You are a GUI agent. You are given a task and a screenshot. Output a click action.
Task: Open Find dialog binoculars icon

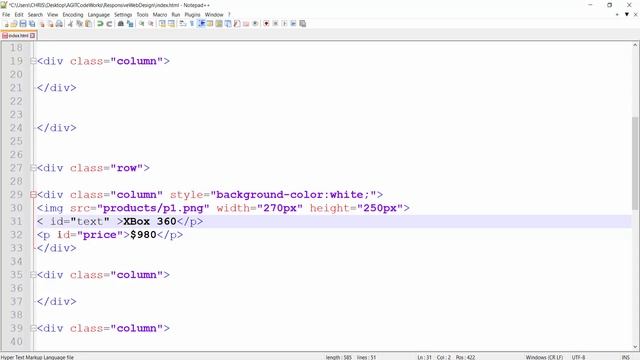coord(120,24)
